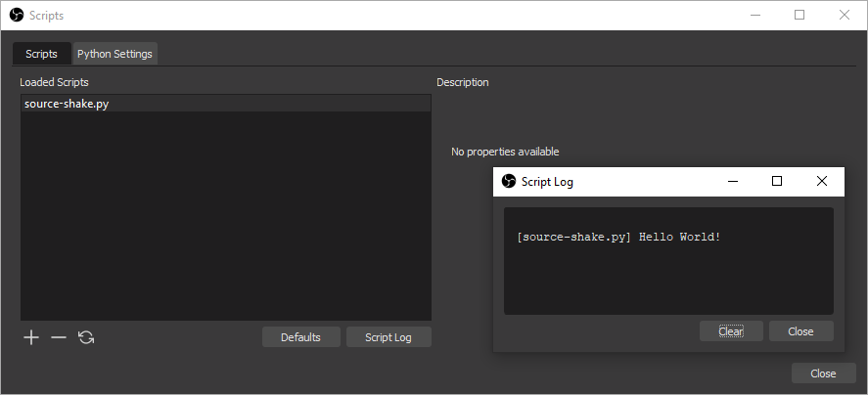Click the Close button at the bottom of the Scripts window
The width and height of the screenshot is (868, 395).
823,373
